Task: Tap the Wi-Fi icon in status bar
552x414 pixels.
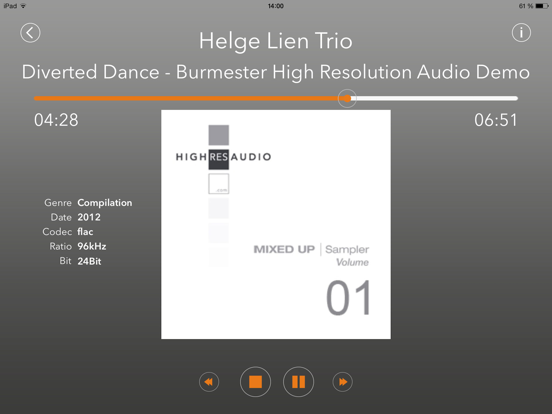Action: tap(23, 6)
